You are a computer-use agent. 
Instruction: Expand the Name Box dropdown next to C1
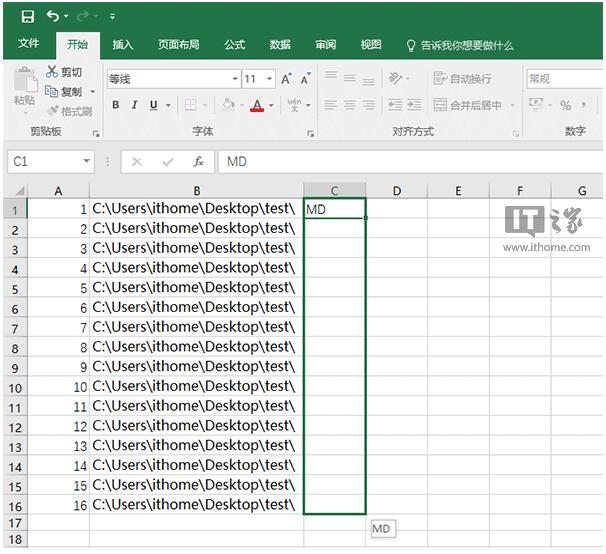(x=87, y=161)
